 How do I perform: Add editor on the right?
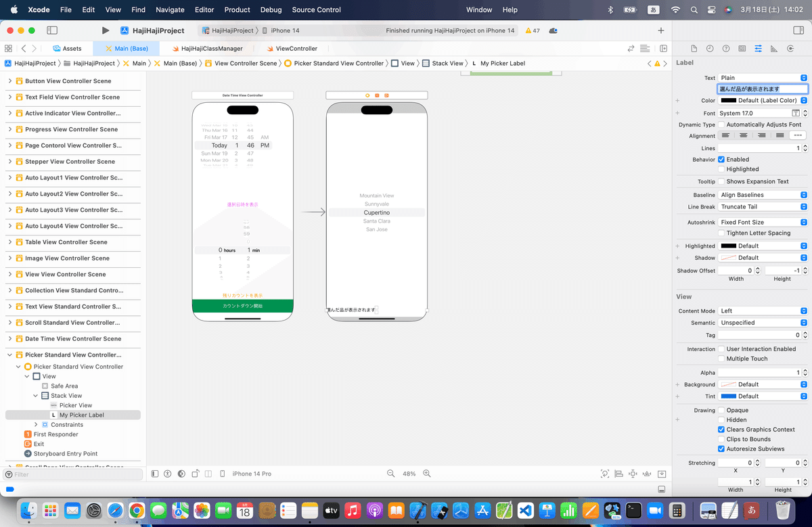(x=663, y=49)
